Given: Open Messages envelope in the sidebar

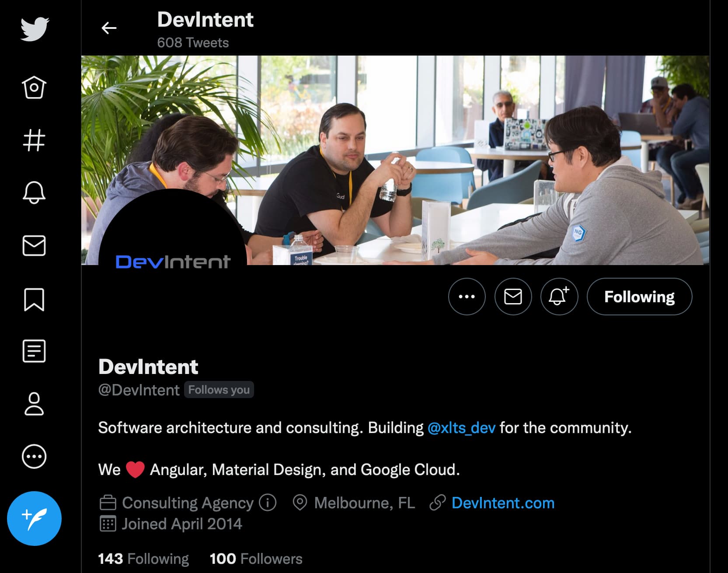Looking at the screenshot, I should click(34, 245).
